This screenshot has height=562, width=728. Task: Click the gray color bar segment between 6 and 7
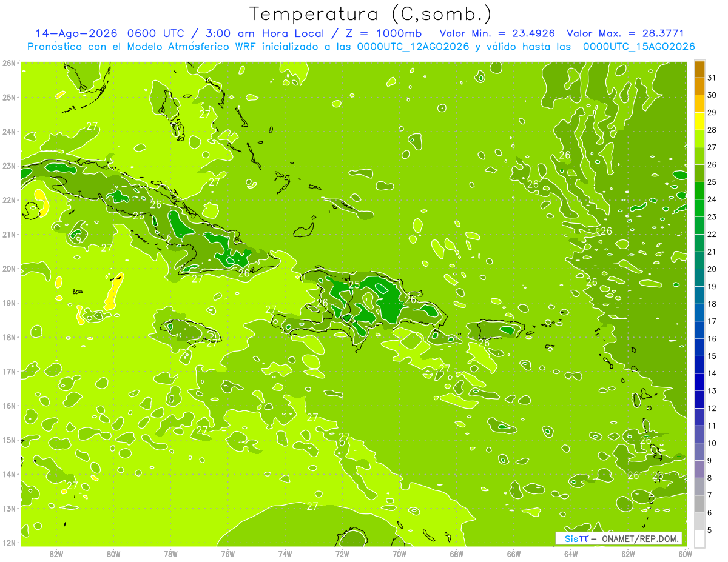[699, 504]
